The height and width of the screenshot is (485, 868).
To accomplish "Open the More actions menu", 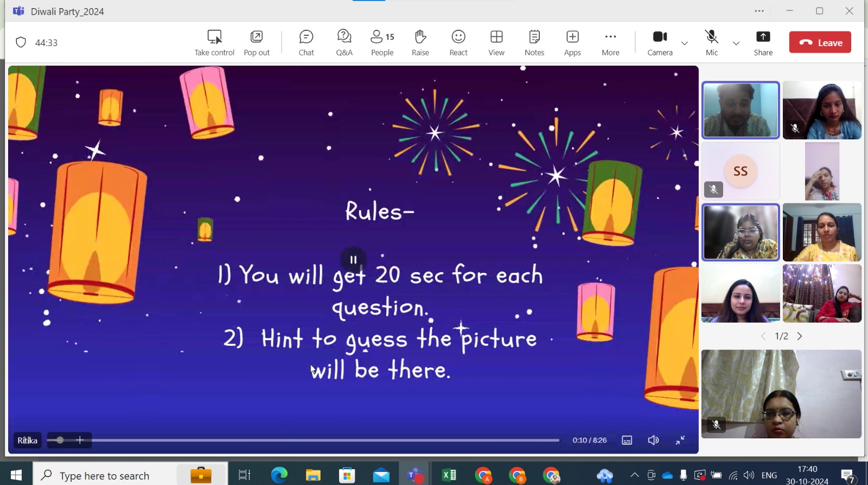I will (610, 43).
